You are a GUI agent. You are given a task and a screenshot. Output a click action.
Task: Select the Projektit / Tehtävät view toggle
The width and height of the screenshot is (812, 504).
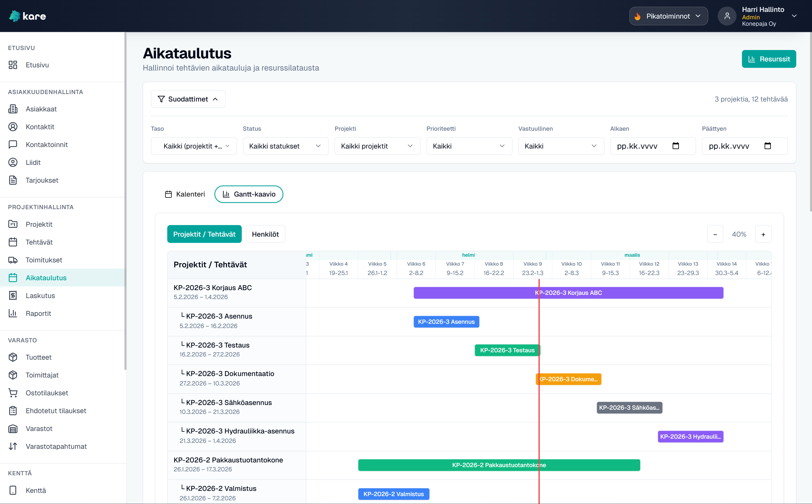click(x=204, y=234)
